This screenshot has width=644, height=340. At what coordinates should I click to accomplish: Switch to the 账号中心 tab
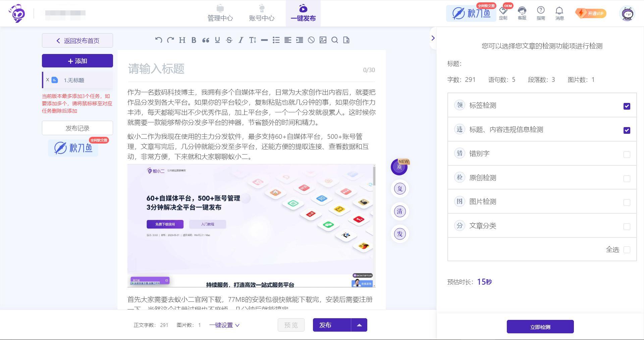tap(262, 13)
